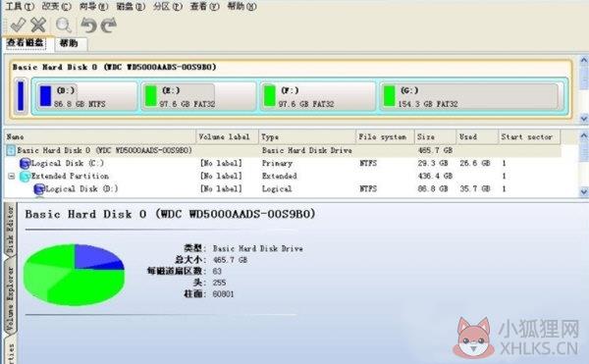Image resolution: width=589 pixels, height=364 pixels.
Task: Open the 分区(P) menu
Action: coord(168,6)
